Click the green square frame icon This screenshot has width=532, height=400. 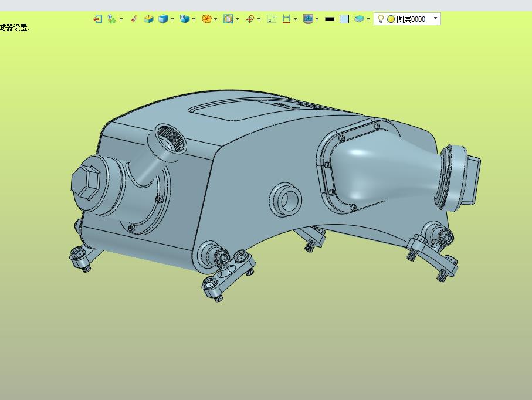pyautogui.click(x=272, y=19)
